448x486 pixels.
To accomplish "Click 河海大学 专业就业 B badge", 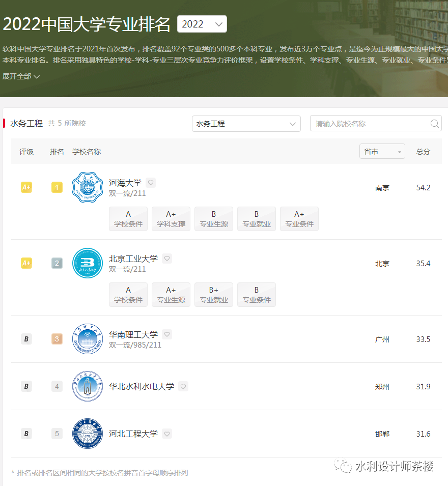I will click(257, 219).
